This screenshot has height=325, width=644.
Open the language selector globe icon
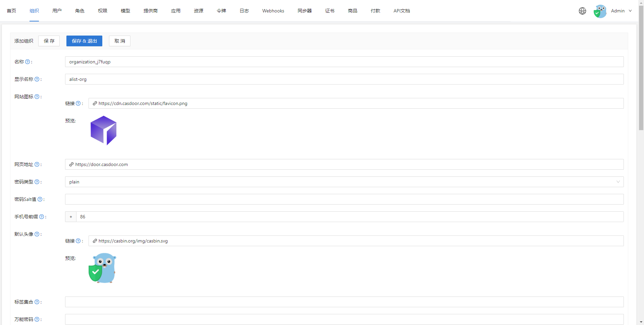pos(582,11)
